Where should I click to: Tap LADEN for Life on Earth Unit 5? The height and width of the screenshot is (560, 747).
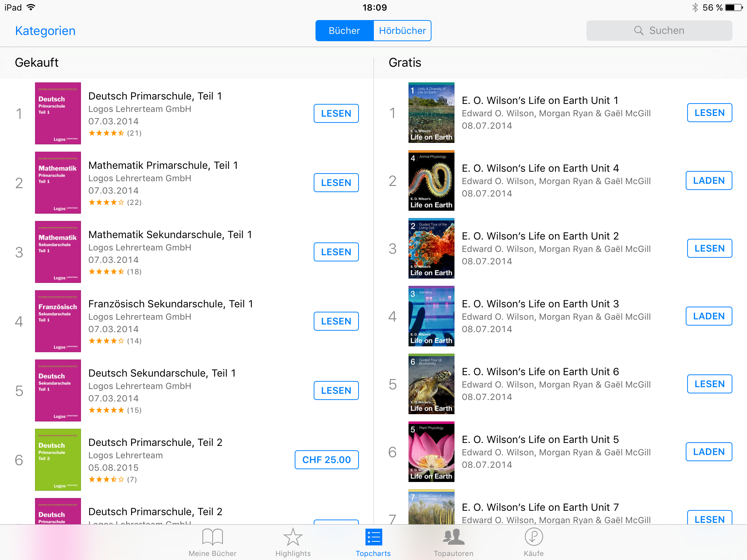709,452
